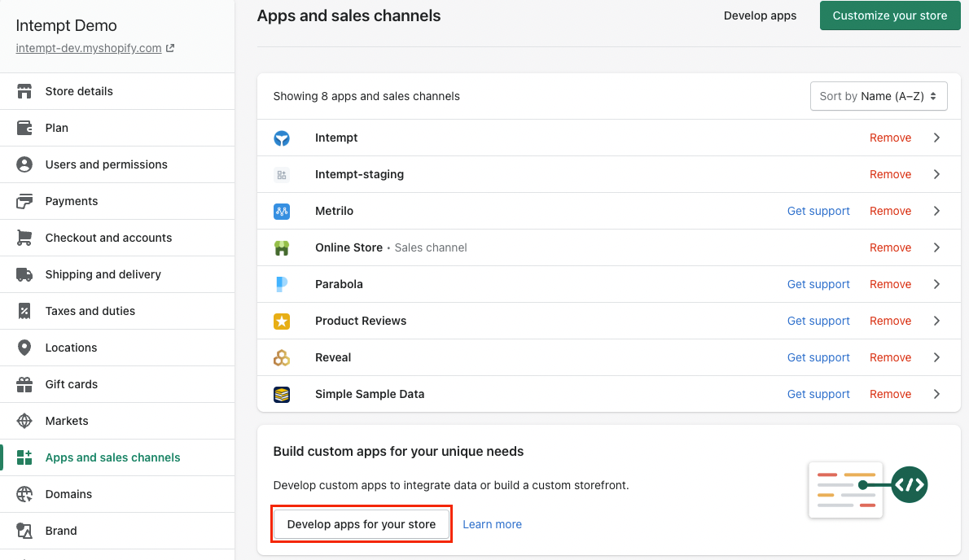
Task: Remove the Simple Sample Data app
Action: [x=891, y=394]
